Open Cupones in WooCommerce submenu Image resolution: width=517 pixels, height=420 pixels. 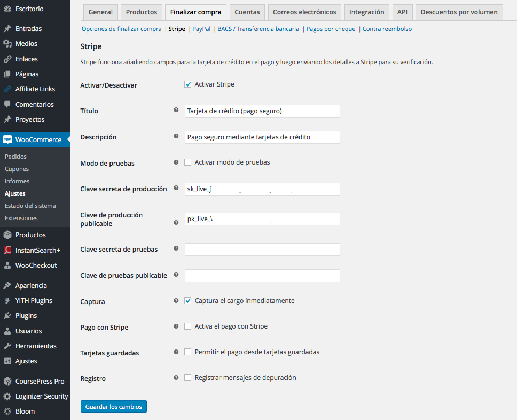17,169
